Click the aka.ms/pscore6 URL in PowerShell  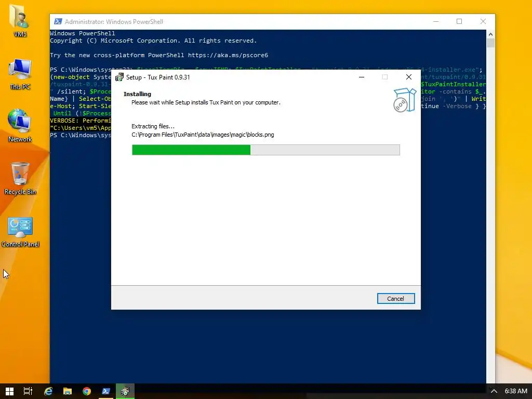point(228,55)
